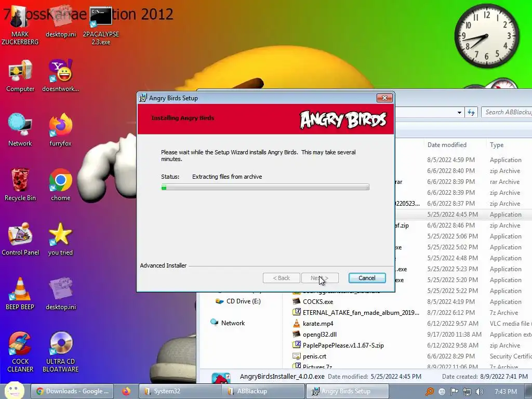Open the Recycle Bin
Screen dimensions: 532x399
pyautogui.click(x=20, y=185)
